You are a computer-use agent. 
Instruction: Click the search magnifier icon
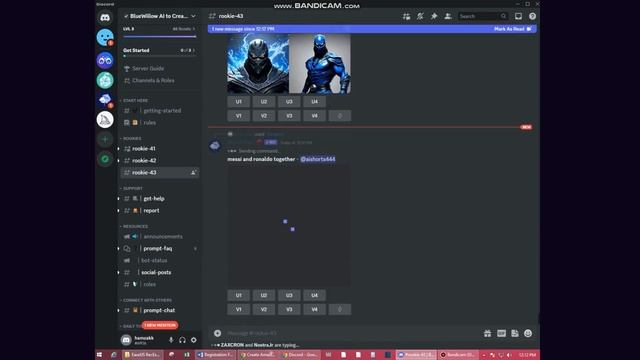503,16
